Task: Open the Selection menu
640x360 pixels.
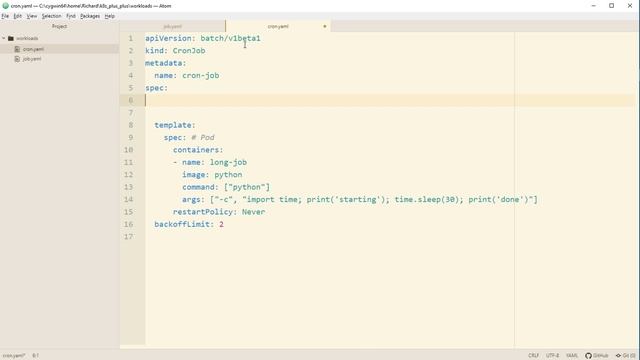Action: pyautogui.click(x=51, y=16)
